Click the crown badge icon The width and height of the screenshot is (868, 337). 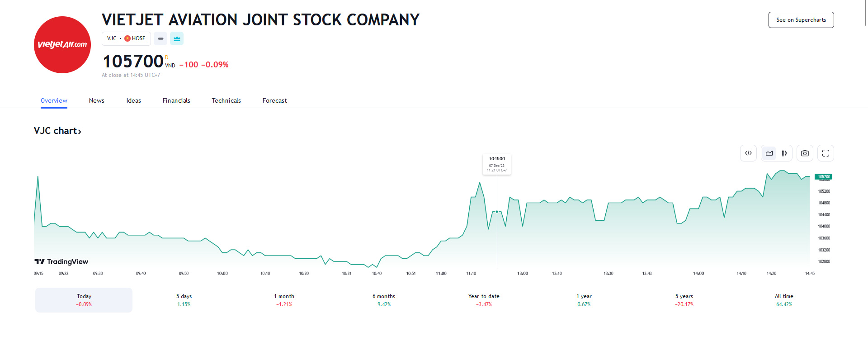[x=177, y=39]
